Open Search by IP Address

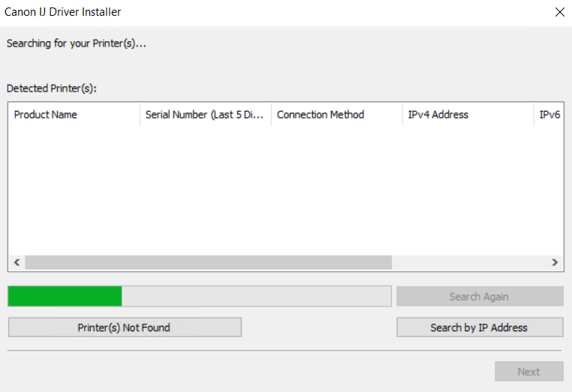pos(480,327)
